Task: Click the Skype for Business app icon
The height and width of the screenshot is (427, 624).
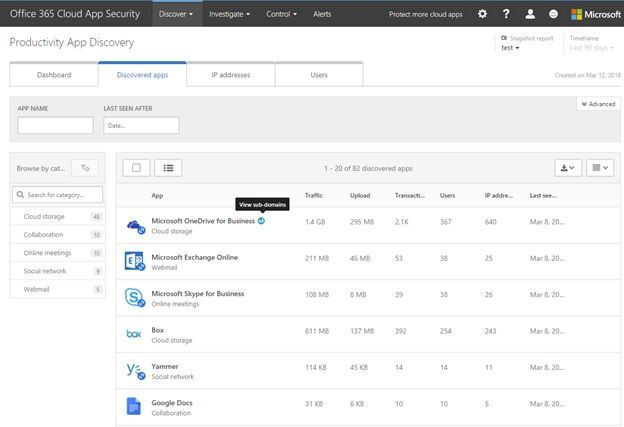Action: pyautogui.click(x=135, y=297)
